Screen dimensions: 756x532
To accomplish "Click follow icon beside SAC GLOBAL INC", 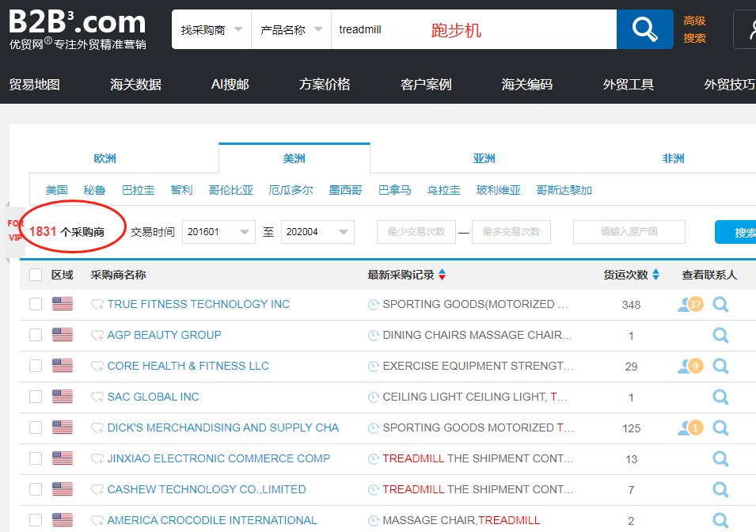I will coord(97,397).
